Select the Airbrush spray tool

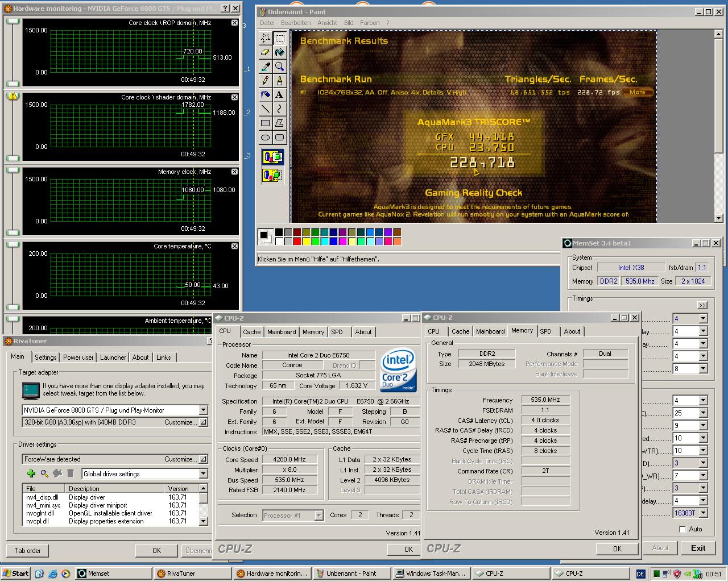pyautogui.click(x=266, y=94)
